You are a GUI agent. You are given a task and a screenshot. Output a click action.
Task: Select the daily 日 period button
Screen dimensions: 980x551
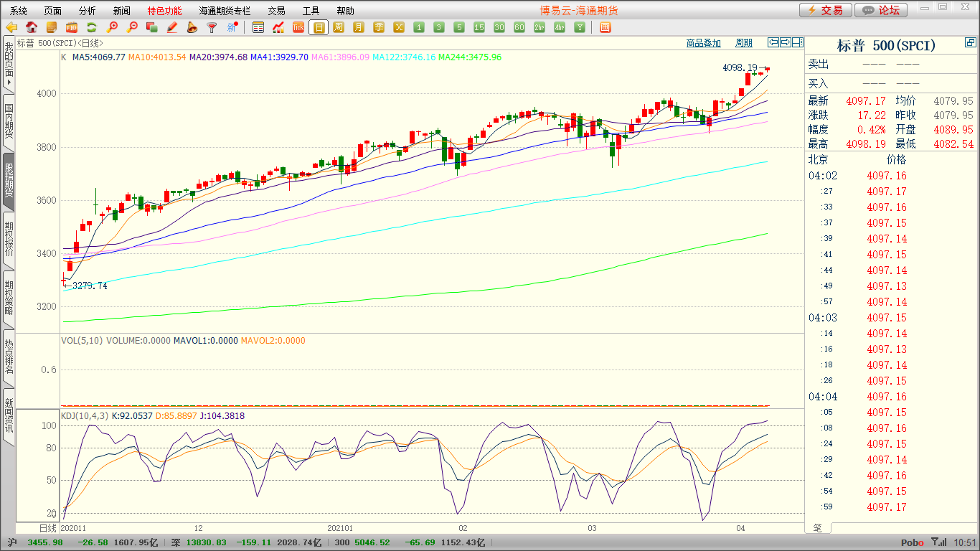point(319,27)
